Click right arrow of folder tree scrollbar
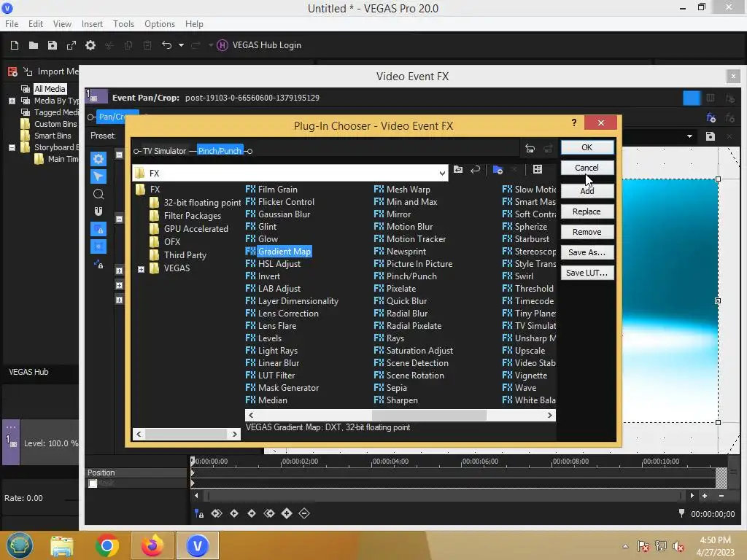 (234, 435)
